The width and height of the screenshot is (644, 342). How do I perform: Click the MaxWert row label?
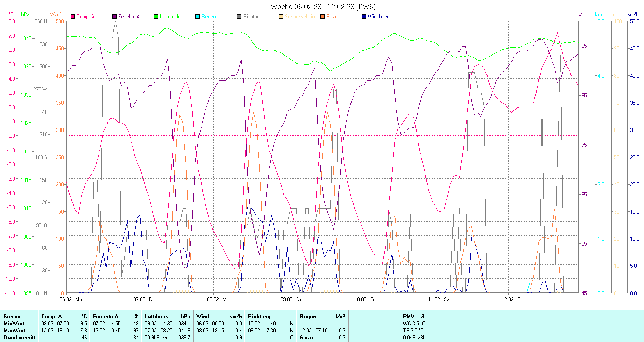(14, 330)
